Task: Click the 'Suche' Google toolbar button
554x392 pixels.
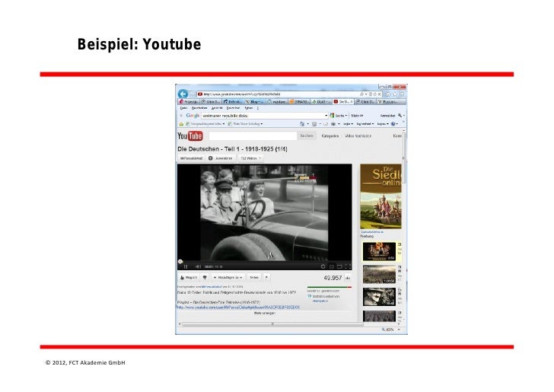Action: (x=338, y=116)
